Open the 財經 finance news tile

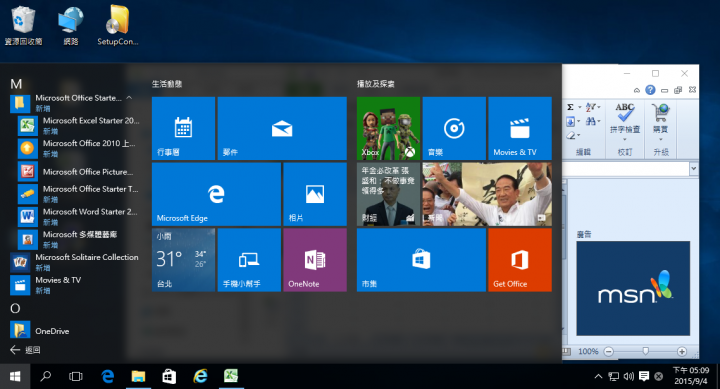click(x=388, y=194)
